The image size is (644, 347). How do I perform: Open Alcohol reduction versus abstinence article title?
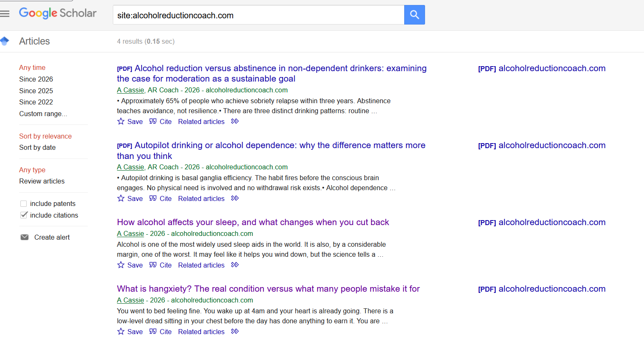271,73
